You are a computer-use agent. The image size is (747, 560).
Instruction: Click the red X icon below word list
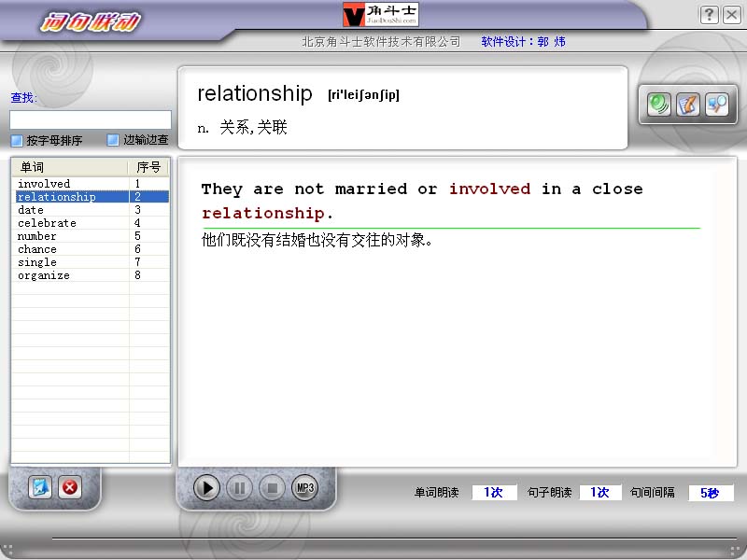(x=70, y=487)
